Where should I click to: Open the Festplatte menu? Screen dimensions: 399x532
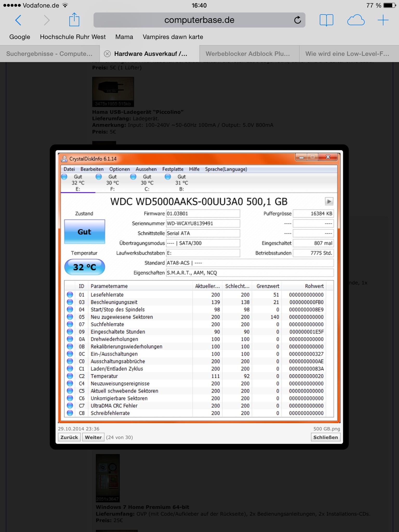(x=173, y=169)
